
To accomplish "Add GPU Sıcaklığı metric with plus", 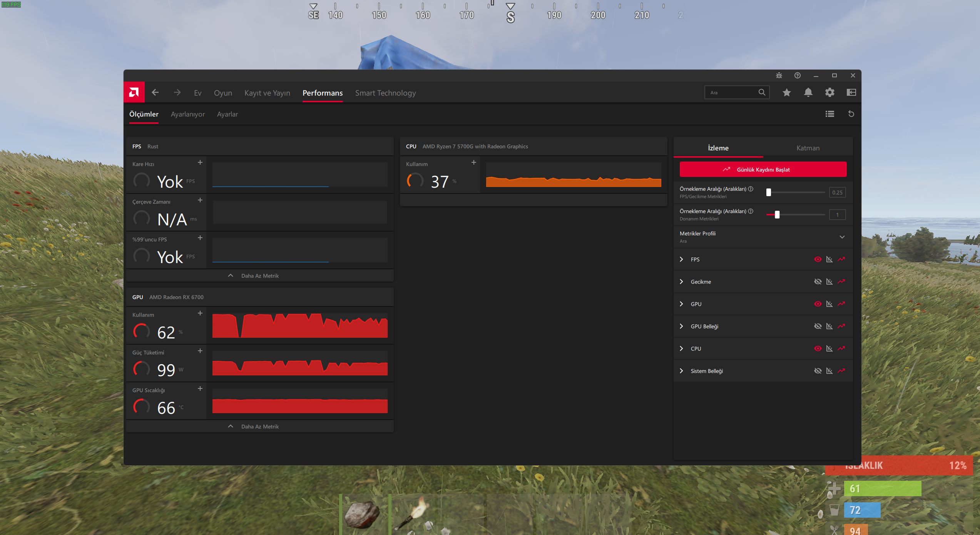I will 200,388.
